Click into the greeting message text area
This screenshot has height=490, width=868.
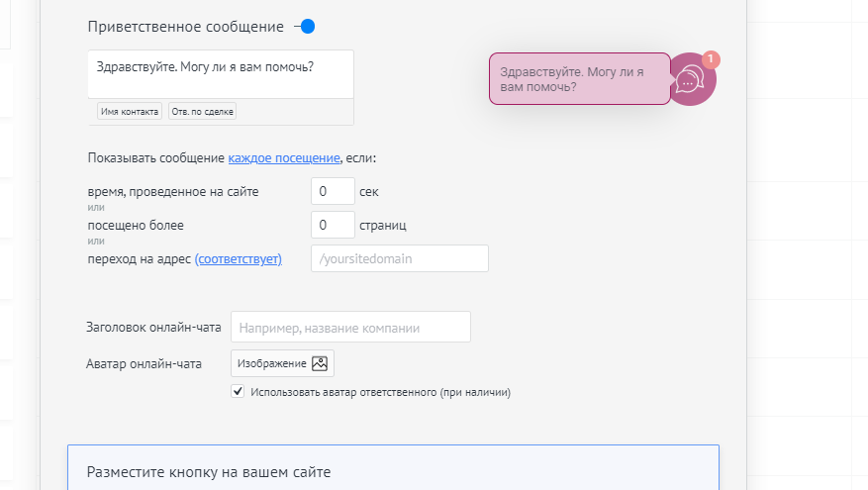point(221,74)
